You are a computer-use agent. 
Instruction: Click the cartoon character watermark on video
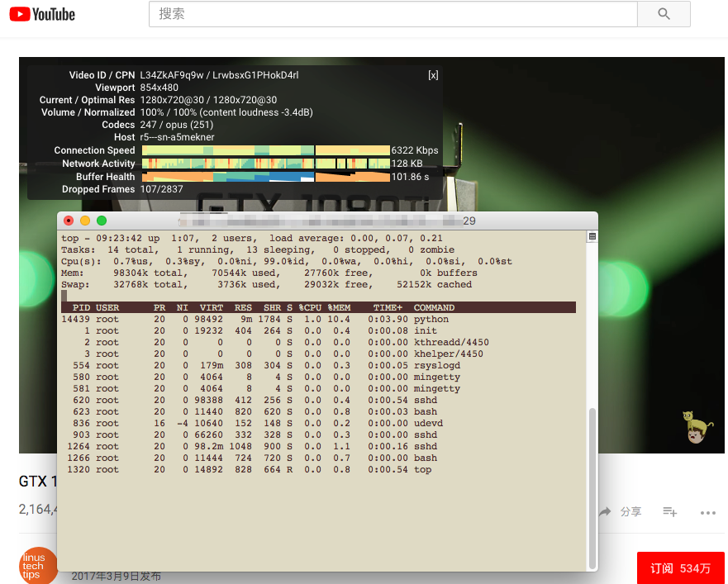click(x=697, y=427)
